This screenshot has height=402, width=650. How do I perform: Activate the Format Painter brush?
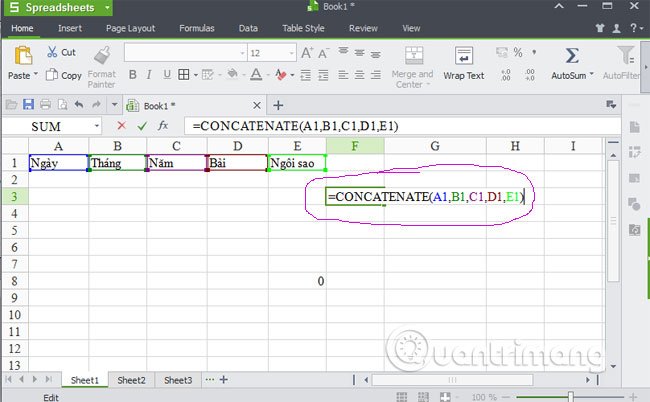[102, 55]
